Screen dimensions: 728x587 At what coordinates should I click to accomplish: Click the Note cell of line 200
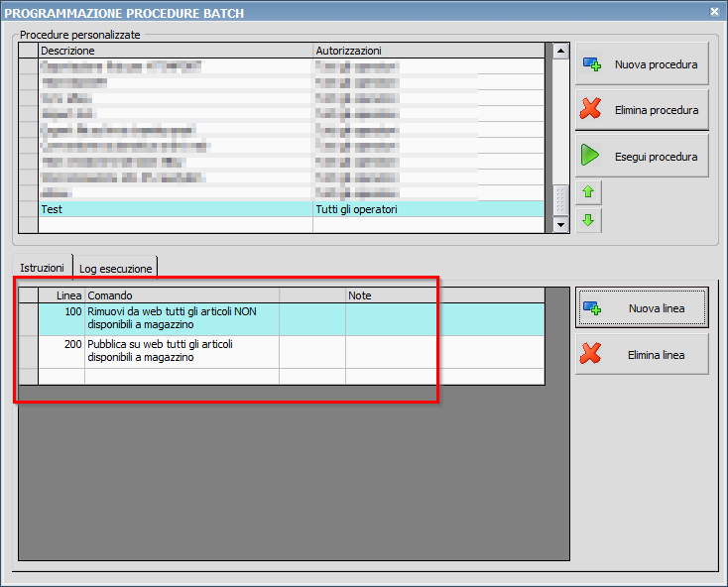click(444, 352)
